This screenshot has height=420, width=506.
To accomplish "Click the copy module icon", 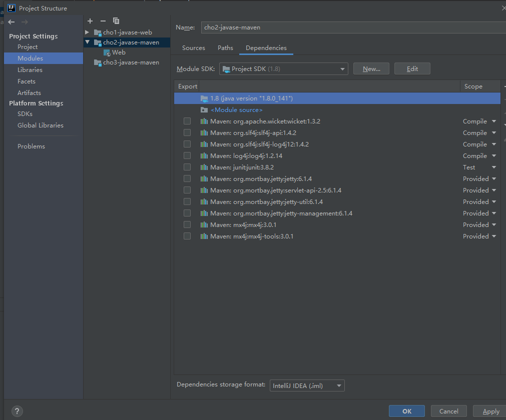I will pyautogui.click(x=116, y=21).
